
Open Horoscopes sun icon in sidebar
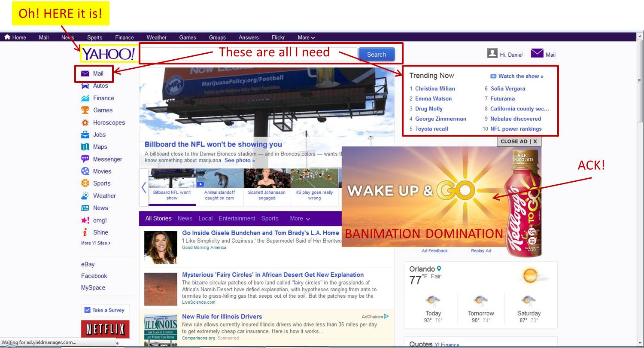pos(85,122)
